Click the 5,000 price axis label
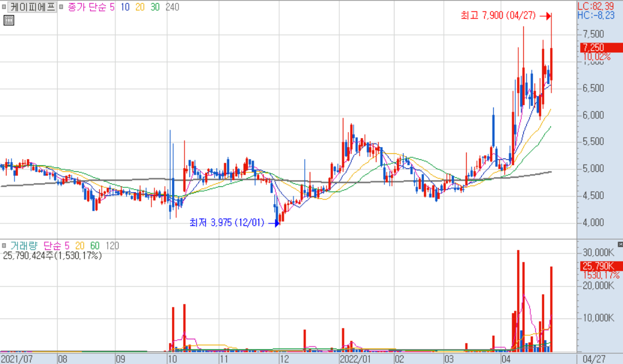Screen dimensions: 623x364 coord(593,169)
